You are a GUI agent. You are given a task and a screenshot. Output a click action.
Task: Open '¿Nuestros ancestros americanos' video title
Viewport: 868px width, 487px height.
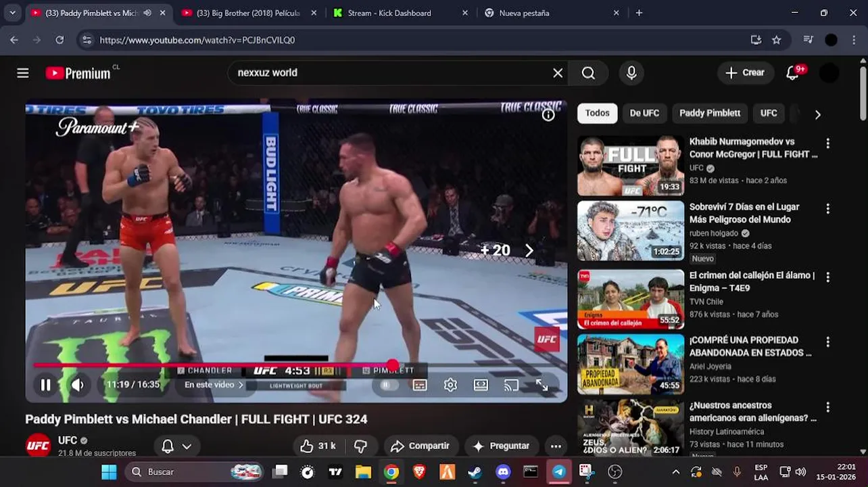[752, 412]
